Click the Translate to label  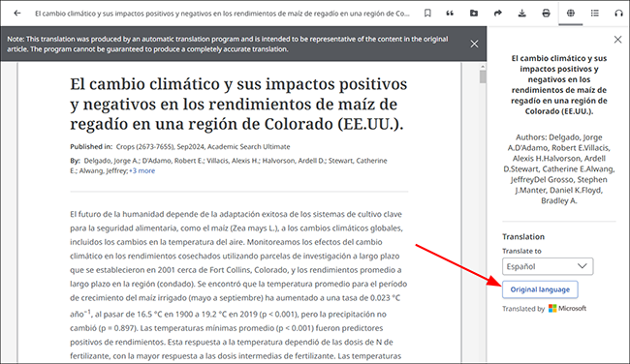(x=521, y=251)
